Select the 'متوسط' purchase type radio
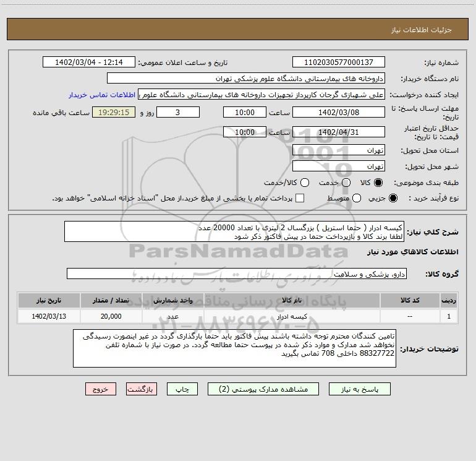The height and width of the screenshot is (461, 476). coord(357,198)
